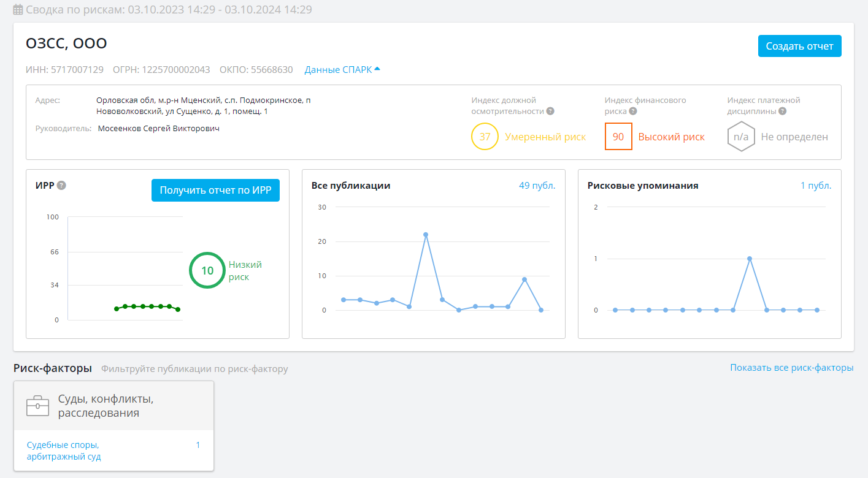The image size is (868, 478).
Task: Click the calendar icon beside the risk summary date
Action: tap(18, 10)
